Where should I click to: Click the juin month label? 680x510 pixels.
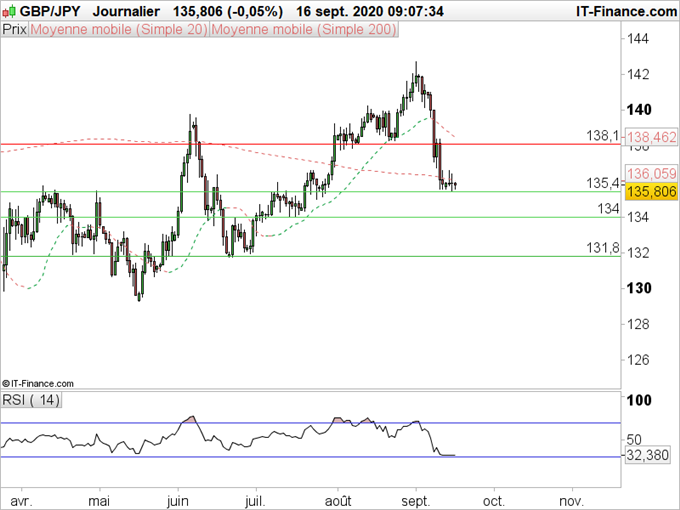pos(178,501)
